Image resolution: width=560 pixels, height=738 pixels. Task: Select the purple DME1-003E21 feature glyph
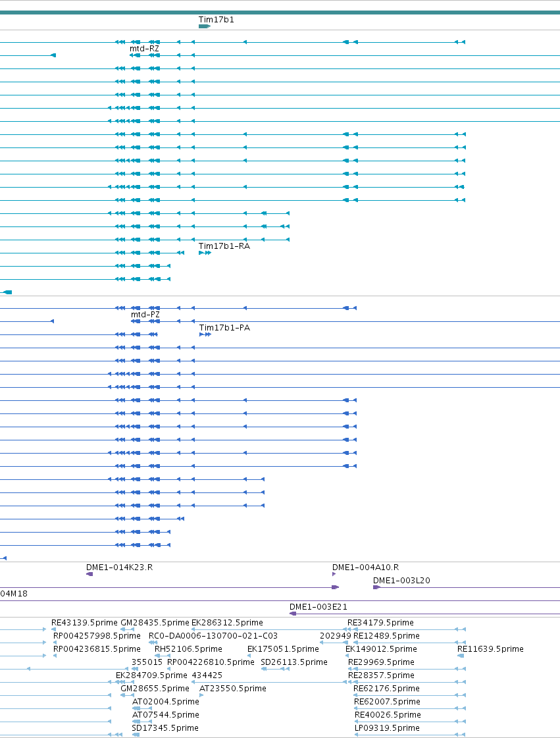point(293,614)
